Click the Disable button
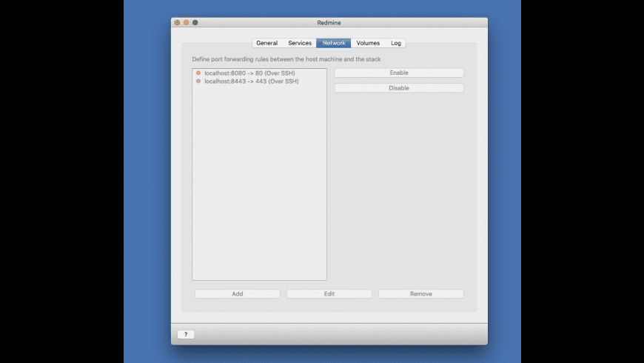 click(x=399, y=88)
